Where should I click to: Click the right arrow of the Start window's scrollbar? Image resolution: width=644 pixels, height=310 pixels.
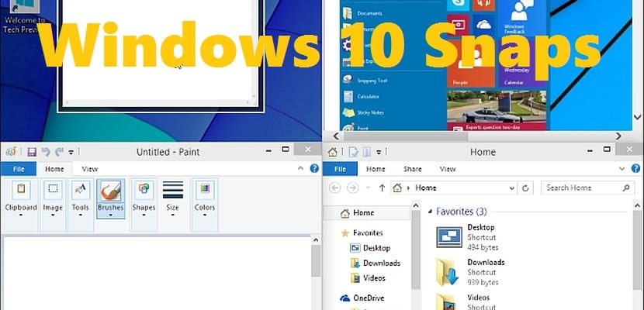pos(618,136)
